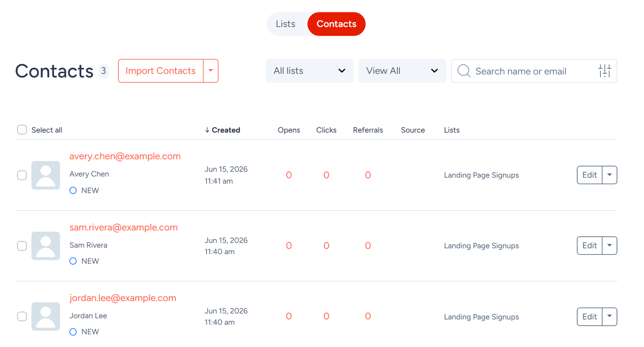Click the NEW status circle for Jordan Lee

pyautogui.click(x=73, y=332)
